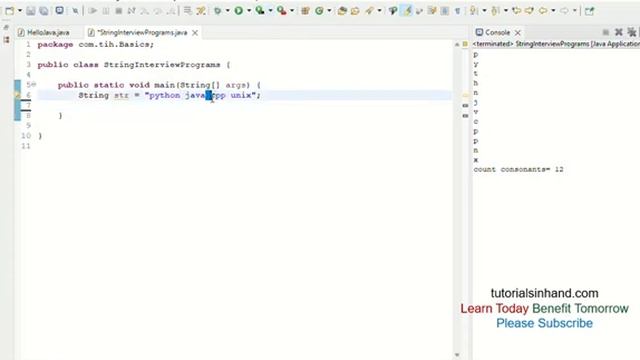Click Console's Terminate square button
640x360 pixels.
pos(606,32)
